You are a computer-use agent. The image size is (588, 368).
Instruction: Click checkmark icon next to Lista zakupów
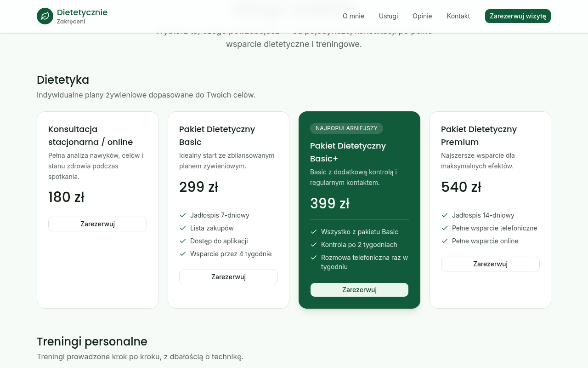coord(183,228)
